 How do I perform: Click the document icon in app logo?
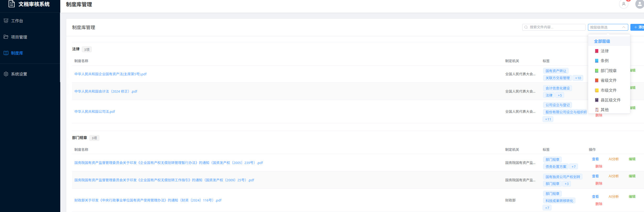[x=12, y=4]
